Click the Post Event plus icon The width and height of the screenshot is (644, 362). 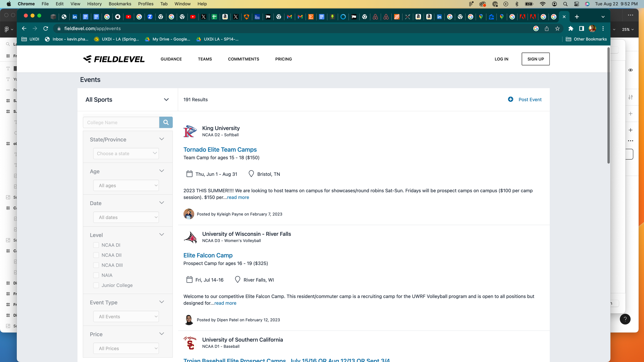(x=510, y=99)
